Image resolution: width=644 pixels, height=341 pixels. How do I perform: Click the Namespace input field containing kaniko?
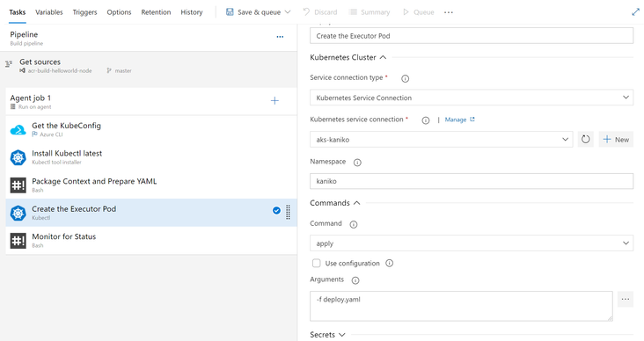(472, 181)
